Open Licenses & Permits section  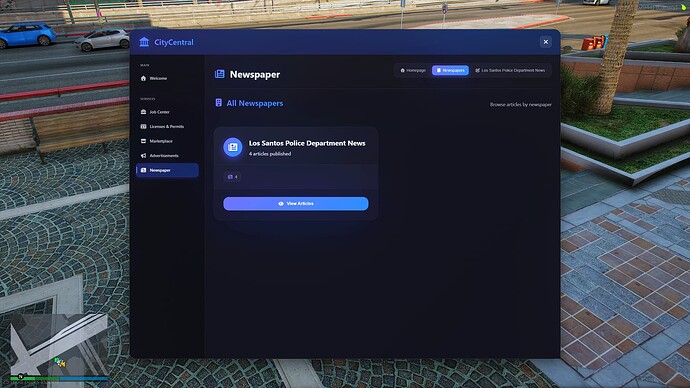(167, 126)
